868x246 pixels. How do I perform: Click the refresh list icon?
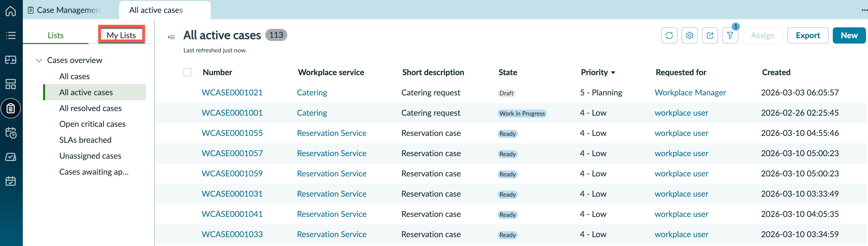pyautogui.click(x=669, y=35)
